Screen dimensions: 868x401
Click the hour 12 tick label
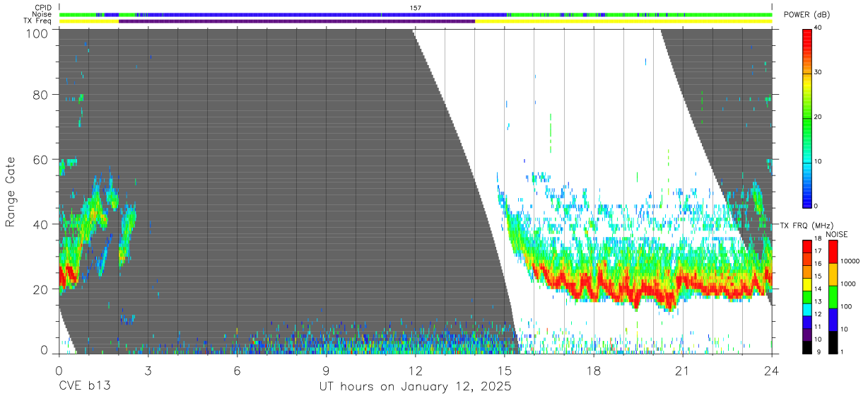pyautogui.click(x=415, y=370)
